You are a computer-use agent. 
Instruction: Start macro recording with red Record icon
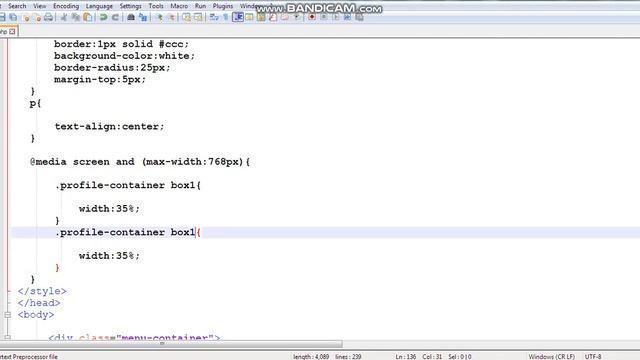(312, 17)
